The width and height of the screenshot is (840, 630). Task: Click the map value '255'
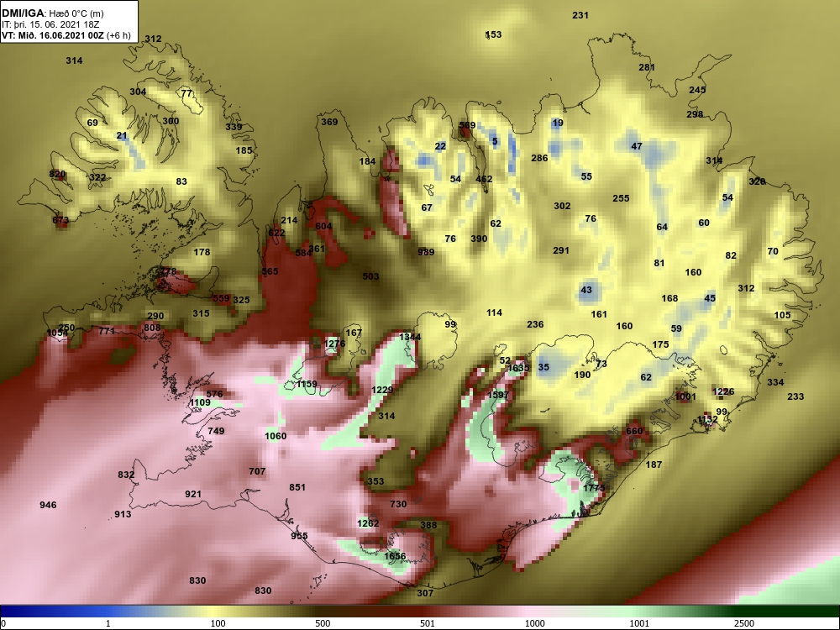point(621,198)
